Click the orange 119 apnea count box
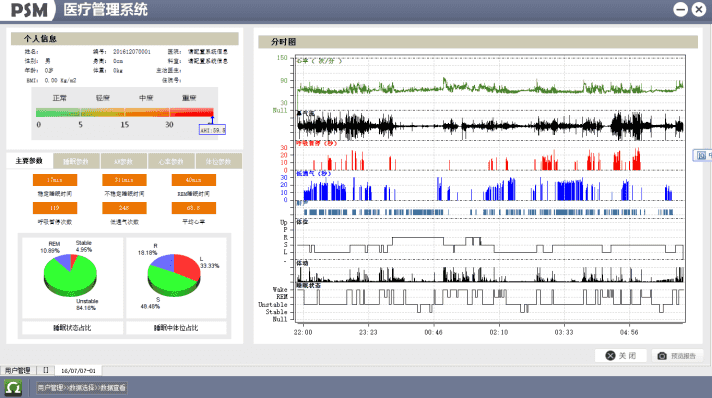This screenshot has height=398, width=712. pyautogui.click(x=55, y=208)
